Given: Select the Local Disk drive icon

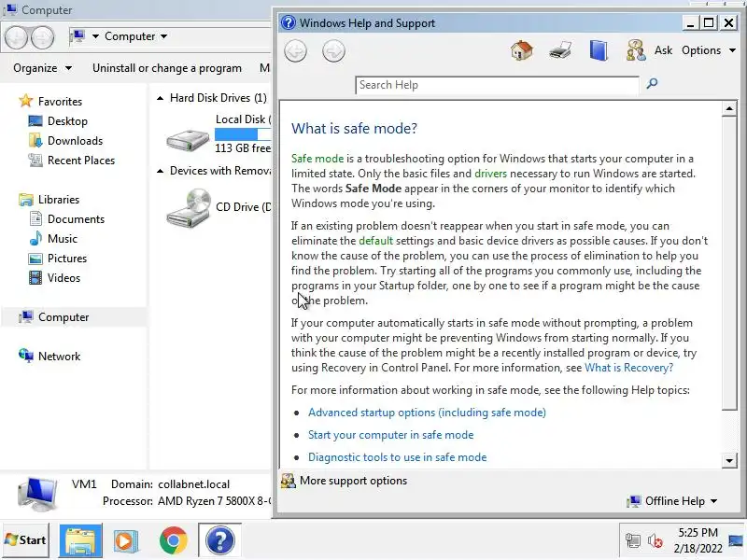Looking at the screenshot, I should 188,139.
